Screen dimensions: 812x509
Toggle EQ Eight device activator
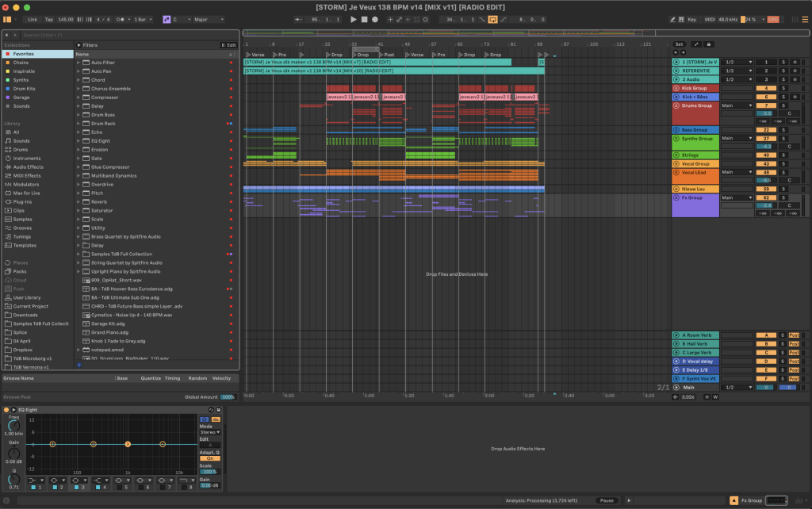point(6,410)
